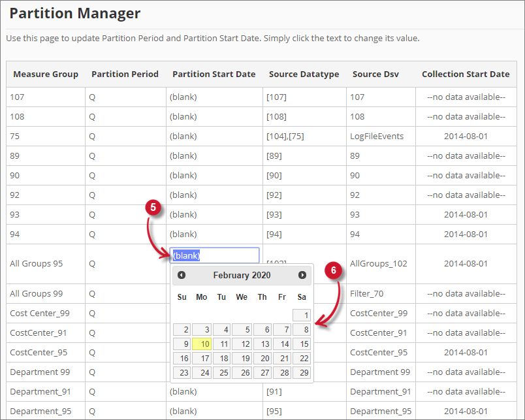Screen dimensions: 525x420
Task: Click the Partition Start Date column header
Action: 214,74
